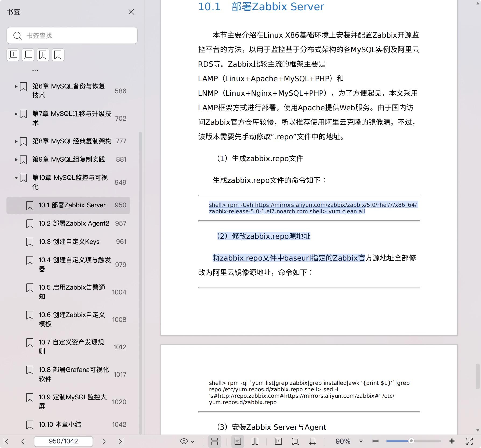The image size is (481, 448).
Task: Open bookmark 第6章 MySQL备份与恢复技术
Action: [x=69, y=91]
